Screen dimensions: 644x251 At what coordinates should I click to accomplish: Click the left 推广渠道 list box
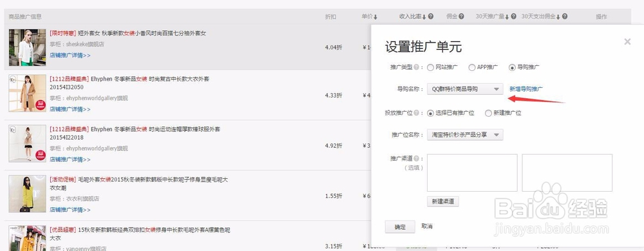click(472, 173)
